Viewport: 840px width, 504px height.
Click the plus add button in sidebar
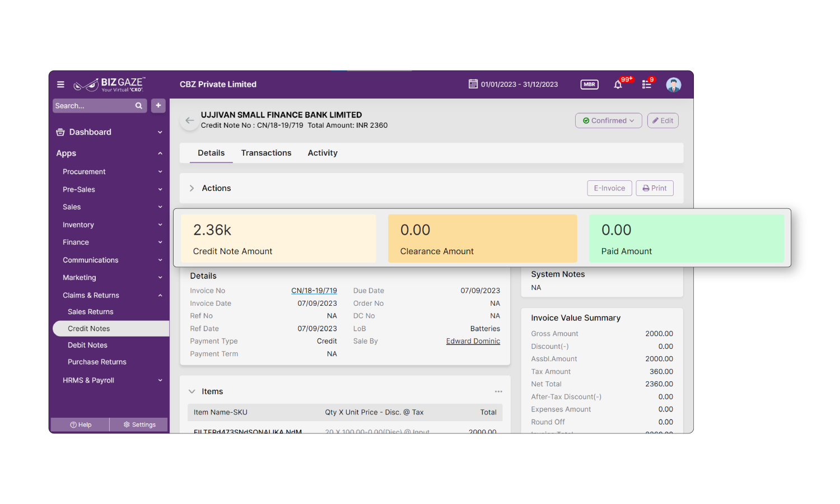point(158,105)
